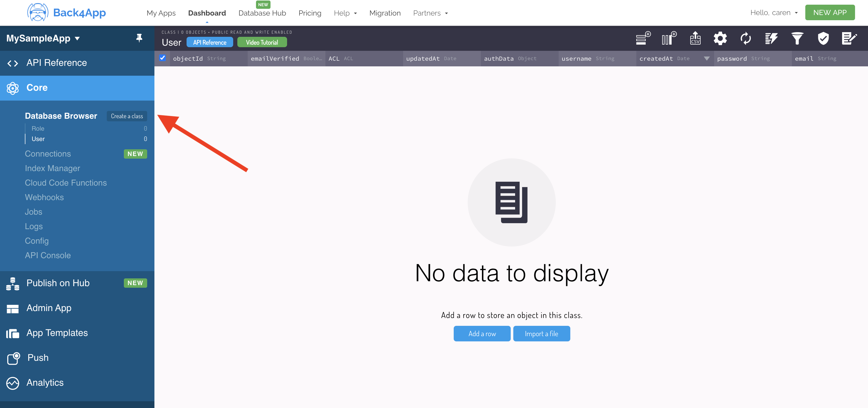
Task: Click the Analytics chart icon
Action: pyautogui.click(x=13, y=383)
